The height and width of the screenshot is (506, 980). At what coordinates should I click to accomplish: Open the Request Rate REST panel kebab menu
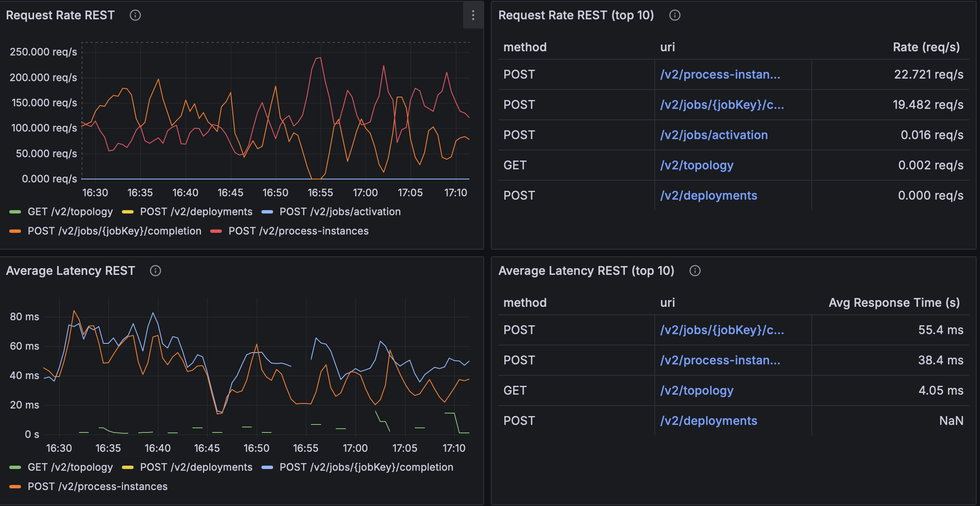tap(473, 15)
